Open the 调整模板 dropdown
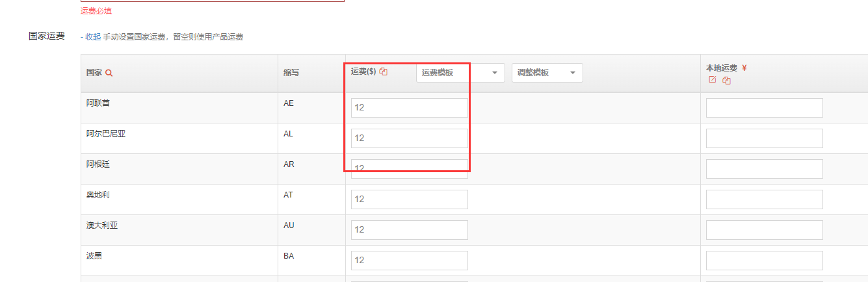868x282 pixels. [x=547, y=73]
